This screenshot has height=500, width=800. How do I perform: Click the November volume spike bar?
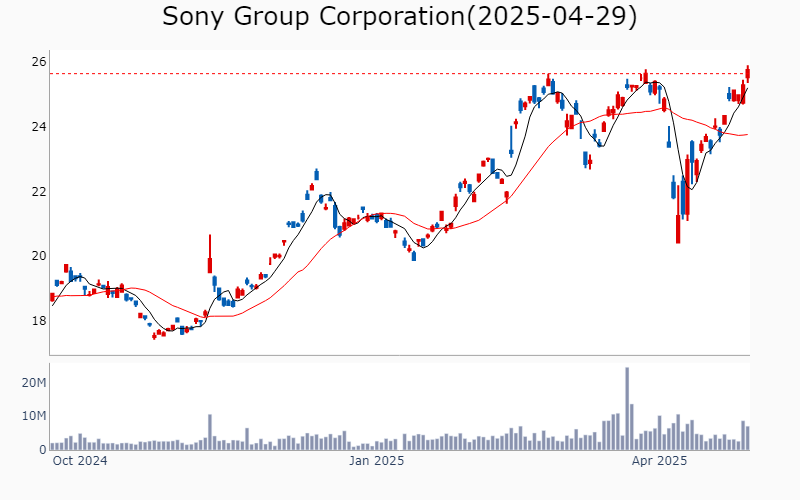(x=210, y=432)
